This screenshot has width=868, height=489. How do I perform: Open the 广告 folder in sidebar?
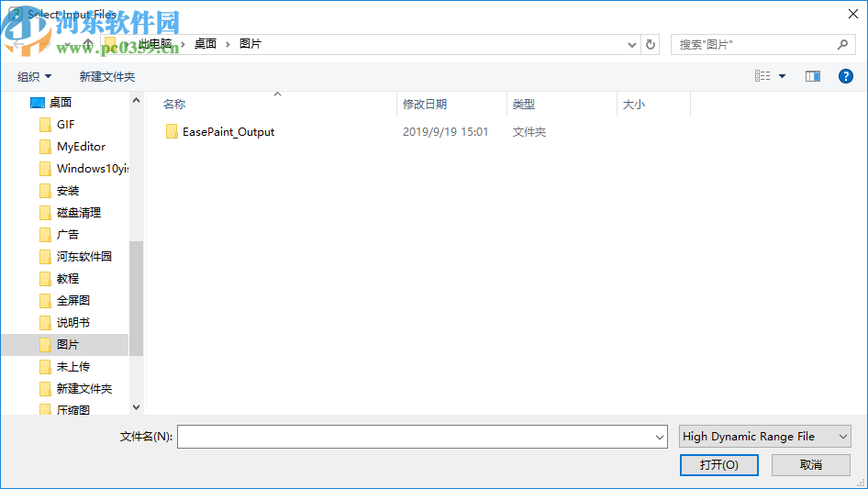68,235
